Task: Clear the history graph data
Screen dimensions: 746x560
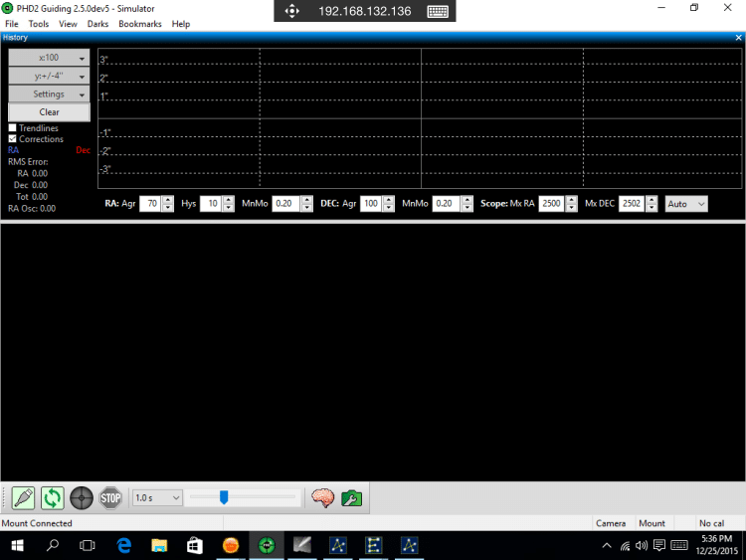Action: (x=49, y=112)
